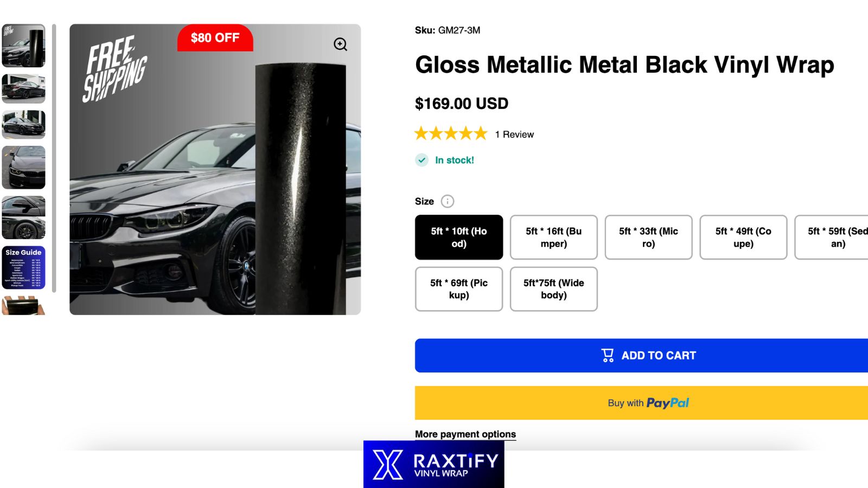Screen dimensions: 868x488
Task: Open the Size Guide thumbnail
Action: click(x=24, y=268)
